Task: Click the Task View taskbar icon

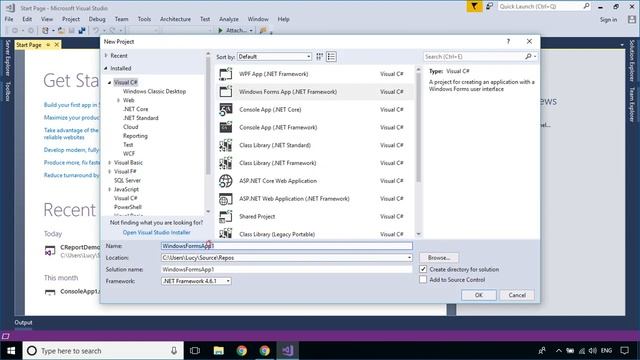Action: click(195, 351)
